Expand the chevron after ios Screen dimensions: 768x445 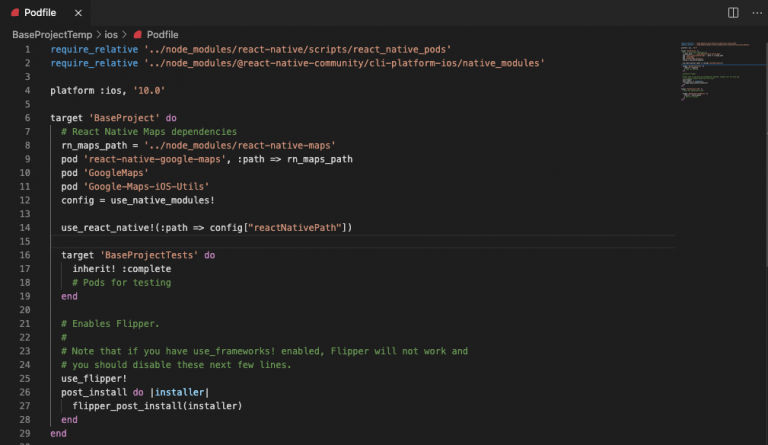coord(124,35)
